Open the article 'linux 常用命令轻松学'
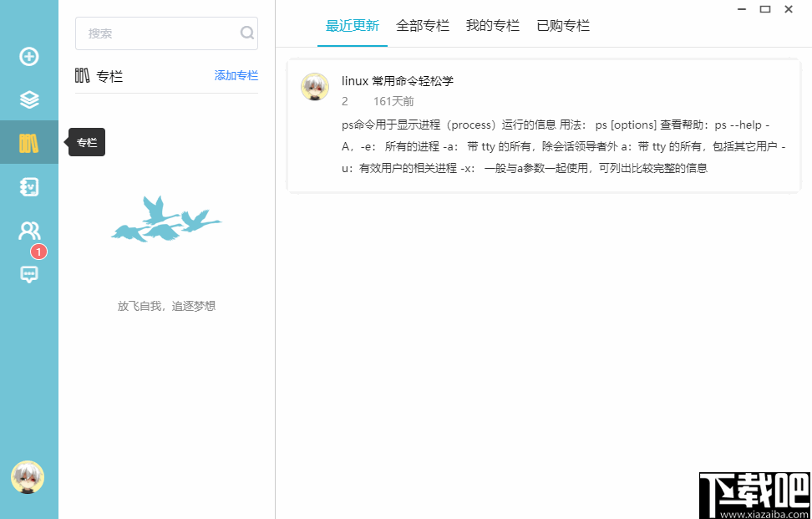The height and width of the screenshot is (519, 812). click(x=399, y=81)
